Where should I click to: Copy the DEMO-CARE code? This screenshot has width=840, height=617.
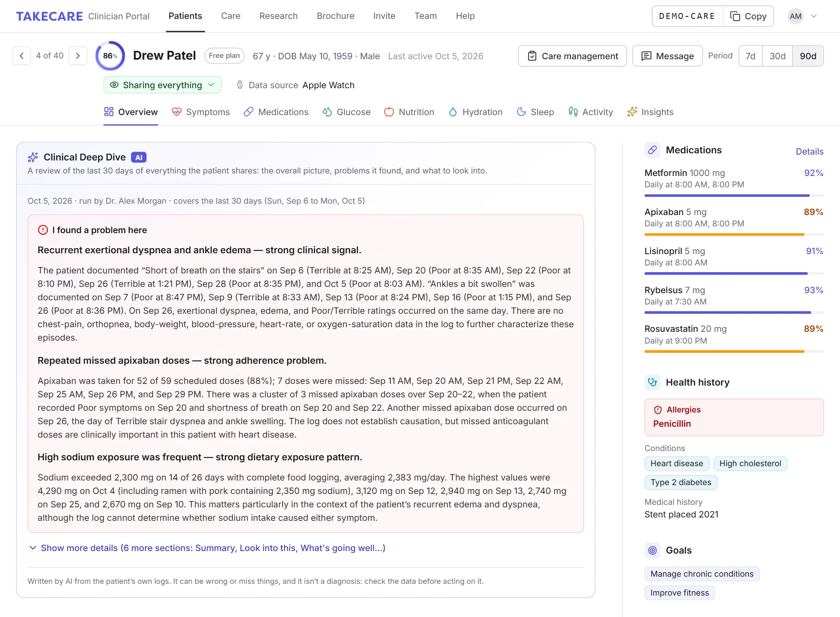[748, 16]
